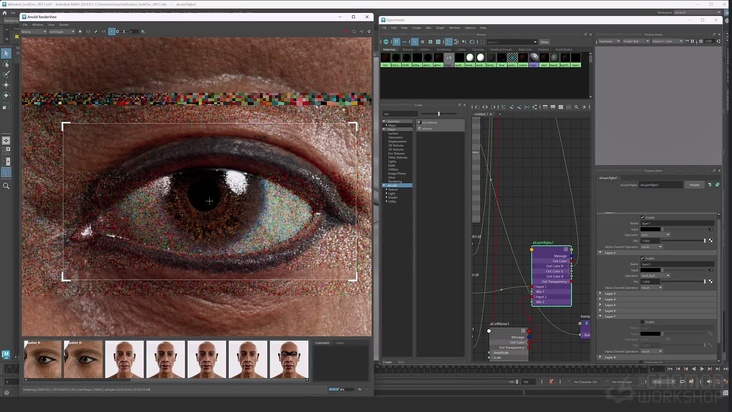Click the checker map icon beside Layer 2 Mix
This screenshot has width=732, height=412.
pyautogui.click(x=711, y=281)
